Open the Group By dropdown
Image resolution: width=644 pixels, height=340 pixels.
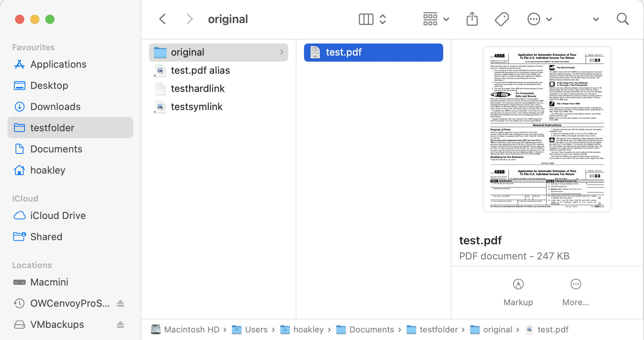coord(436,19)
